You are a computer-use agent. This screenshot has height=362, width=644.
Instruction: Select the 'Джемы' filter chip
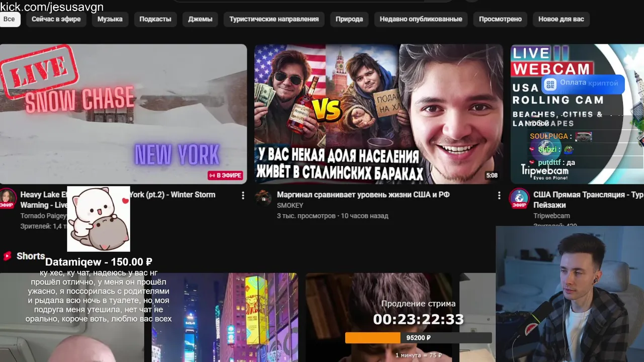(x=200, y=19)
